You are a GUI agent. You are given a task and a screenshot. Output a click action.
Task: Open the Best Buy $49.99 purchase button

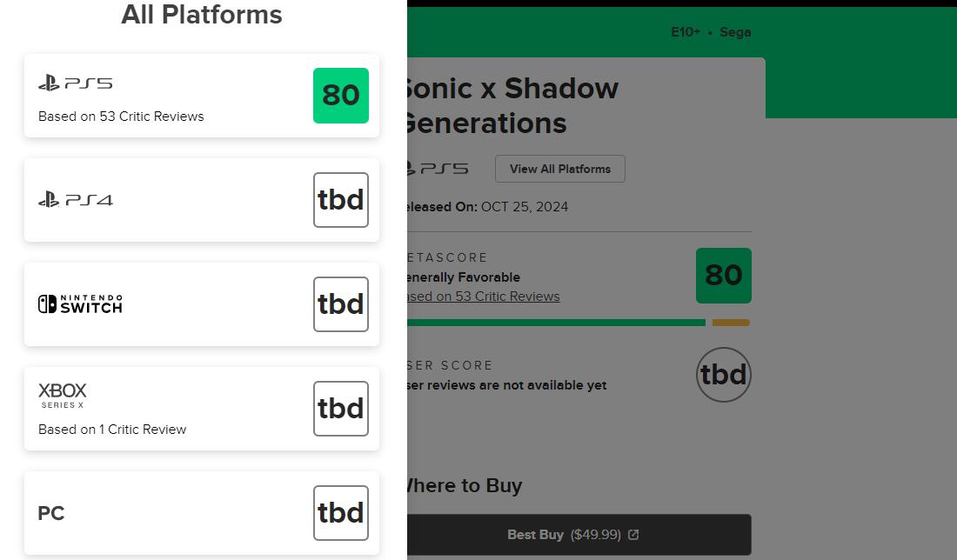pyautogui.click(x=574, y=535)
